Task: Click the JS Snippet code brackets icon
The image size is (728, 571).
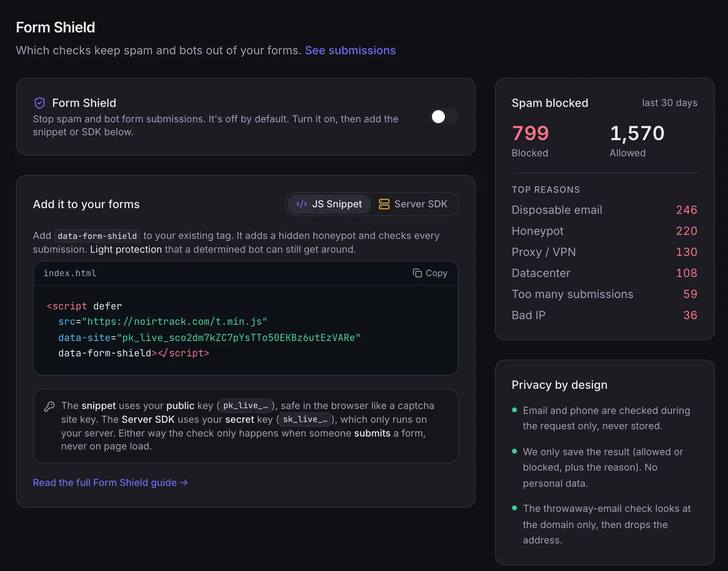Action: click(301, 204)
